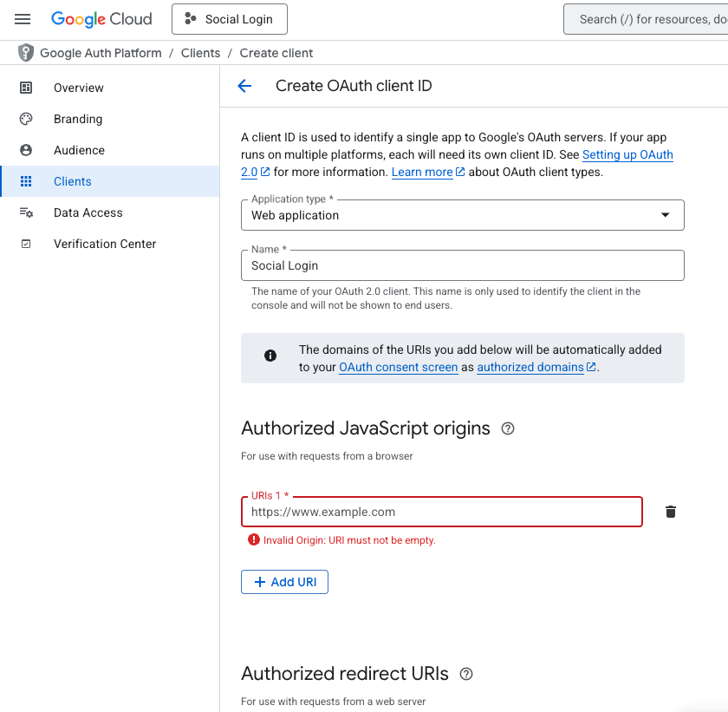The width and height of the screenshot is (728, 712).
Task: Open Verification Center page
Action: (105, 244)
